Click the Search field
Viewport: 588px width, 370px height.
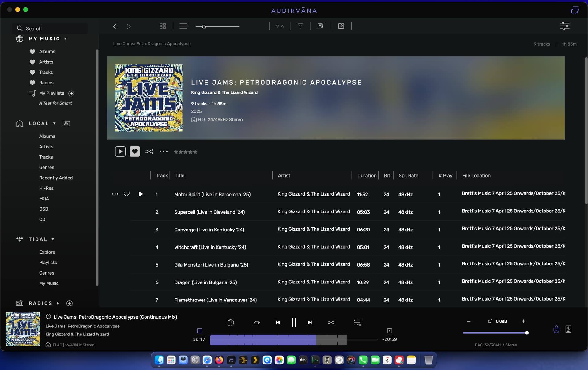[x=50, y=28]
